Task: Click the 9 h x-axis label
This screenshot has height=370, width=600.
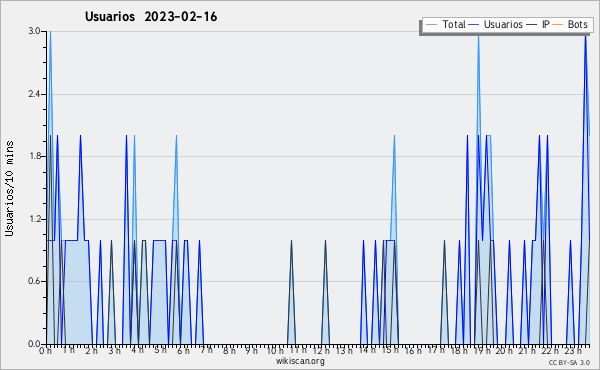Action: point(251,350)
